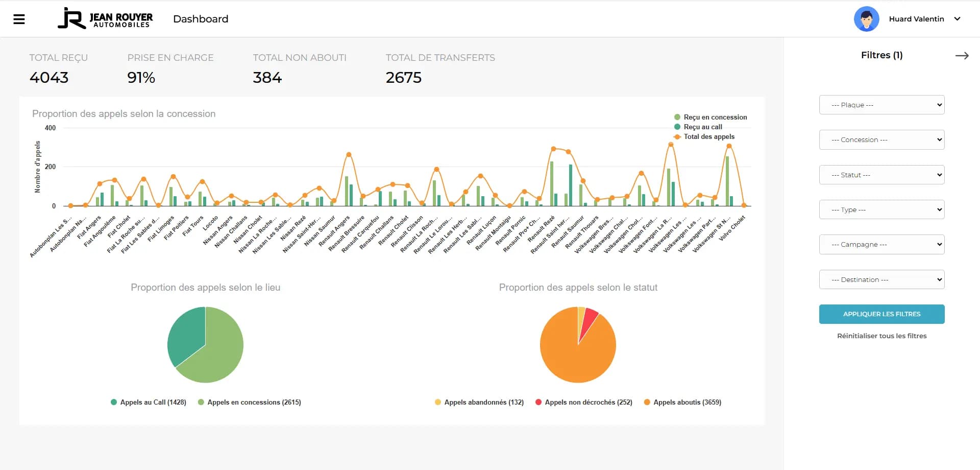Expand the Statut filter dropdown

881,175
